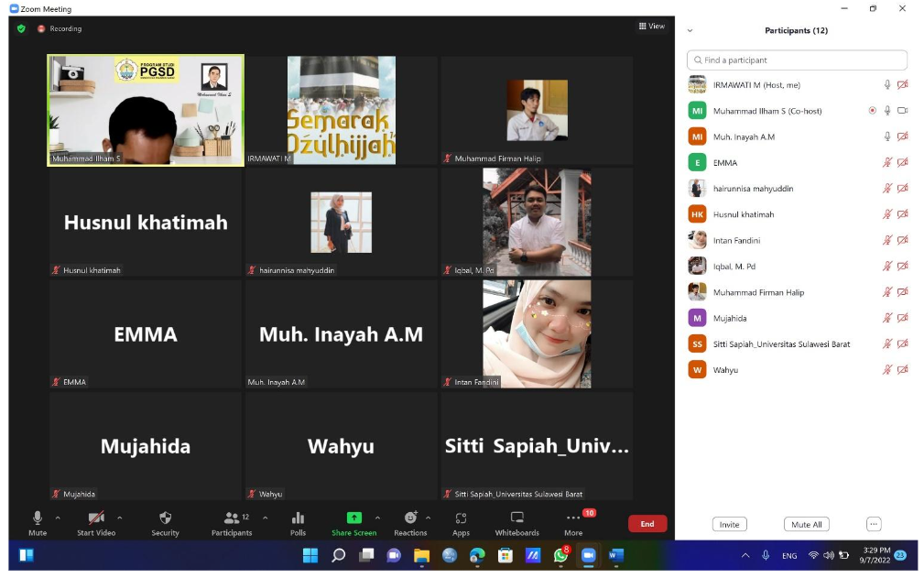Show hidden system tray icons
The width and height of the screenshot is (924, 578).
pos(745,555)
